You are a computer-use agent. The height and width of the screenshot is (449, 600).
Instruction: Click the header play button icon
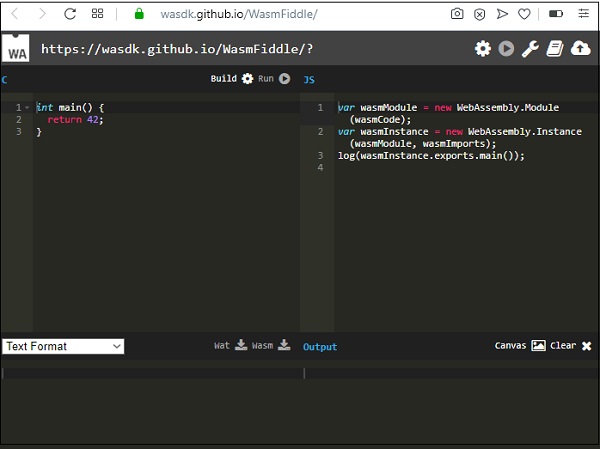click(507, 49)
